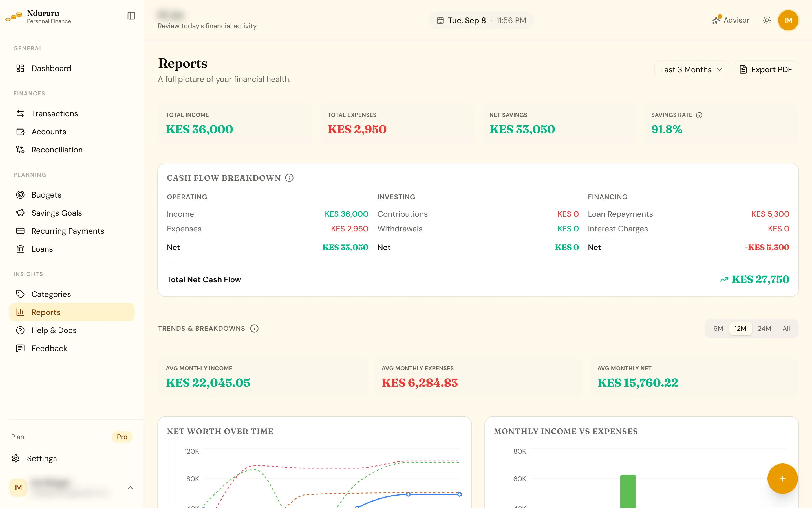Image resolution: width=812 pixels, height=508 pixels.
Task: Open Savings Goals page
Action: [72, 213]
